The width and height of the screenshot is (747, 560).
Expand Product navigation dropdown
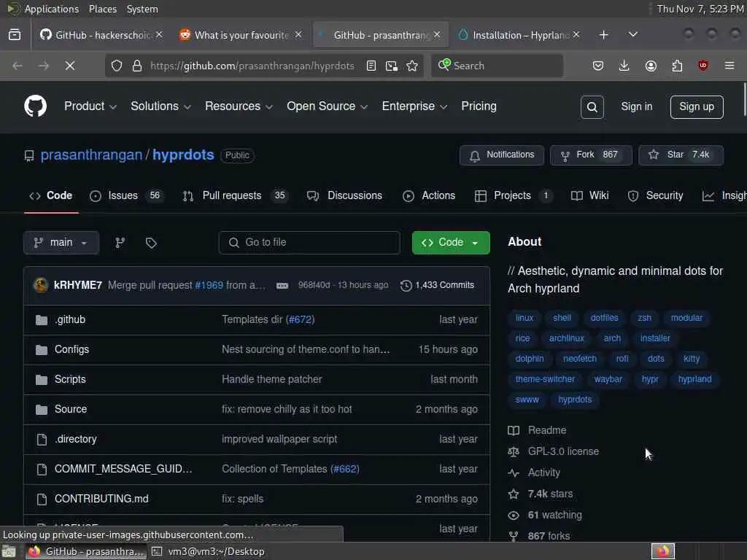[x=90, y=106]
